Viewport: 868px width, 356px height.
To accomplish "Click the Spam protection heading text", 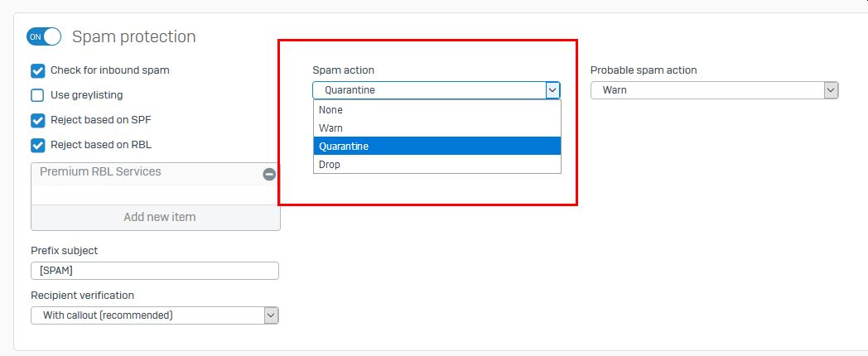I will 134,36.
